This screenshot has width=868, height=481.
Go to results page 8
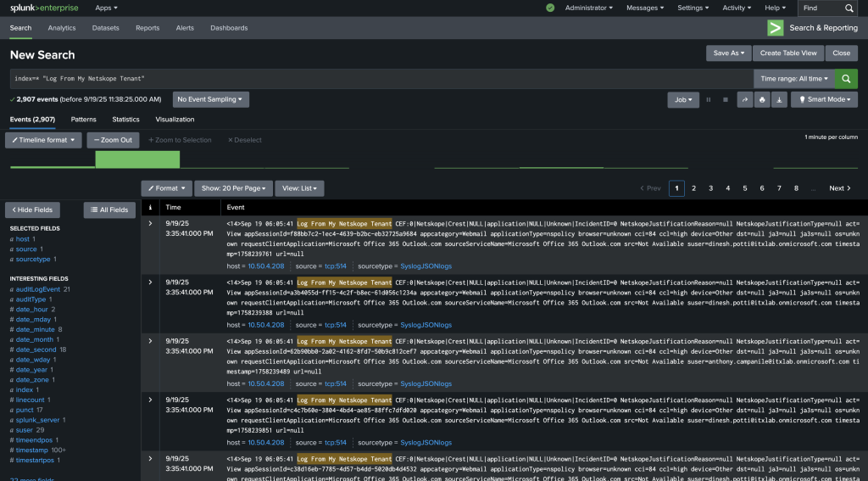(796, 188)
